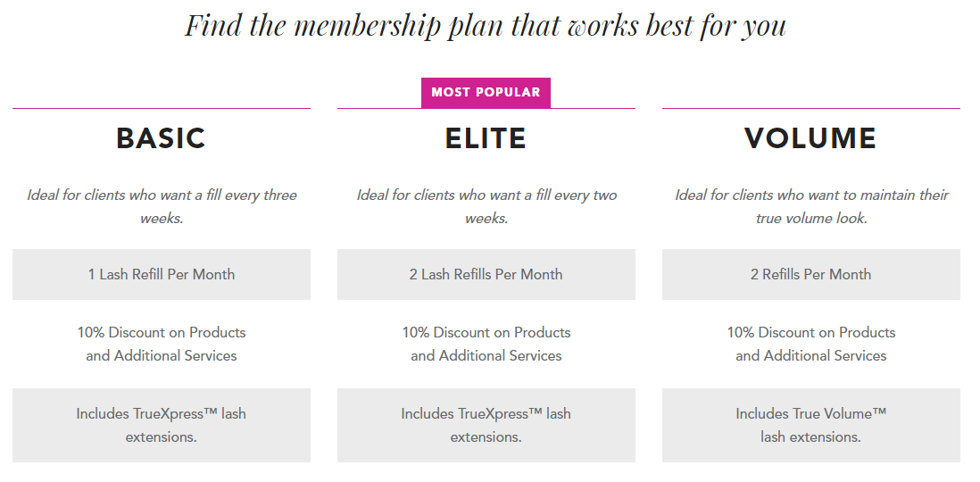
Task: Click the membership plan page heading
Action: pos(486,24)
